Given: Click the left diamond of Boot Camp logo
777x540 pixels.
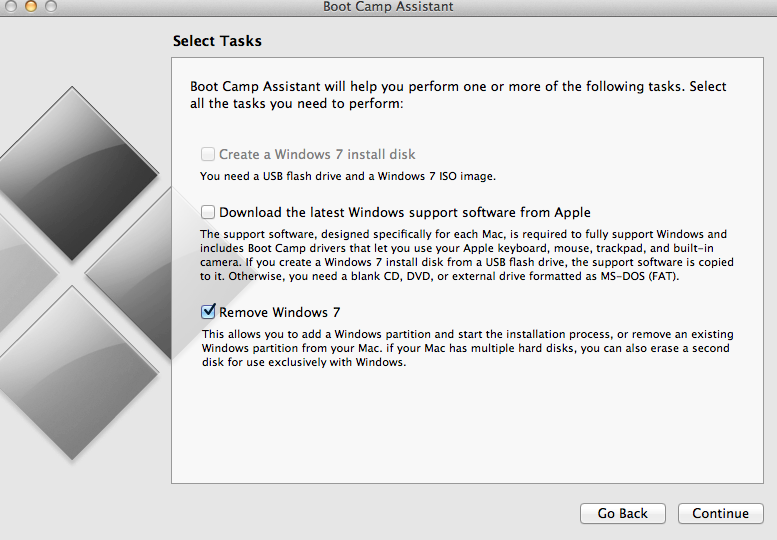Looking at the screenshot, I should pos(25,272).
